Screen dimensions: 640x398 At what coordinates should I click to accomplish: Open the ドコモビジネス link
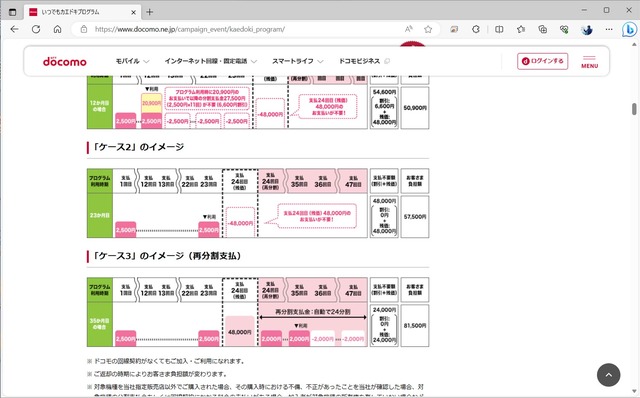364,61
